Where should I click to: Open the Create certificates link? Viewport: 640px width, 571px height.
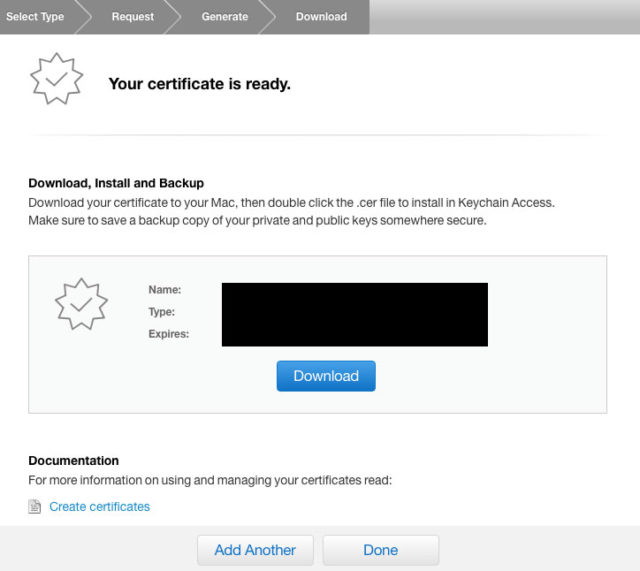click(x=100, y=507)
